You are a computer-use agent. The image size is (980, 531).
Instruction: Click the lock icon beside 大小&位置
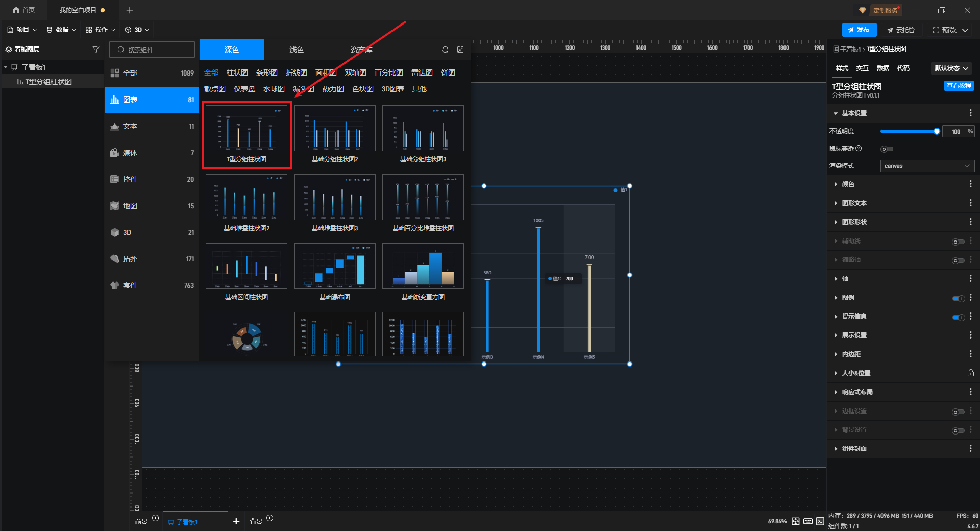pyautogui.click(x=970, y=373)
